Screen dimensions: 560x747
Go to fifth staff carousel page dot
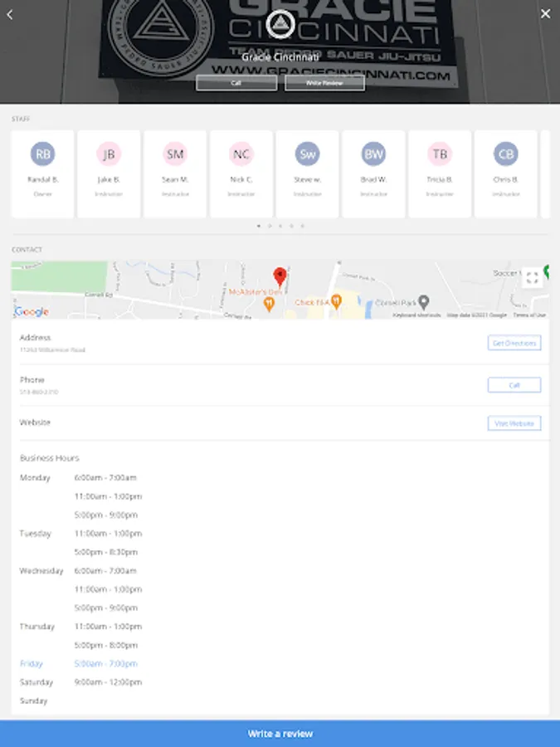tap(302, 226)
